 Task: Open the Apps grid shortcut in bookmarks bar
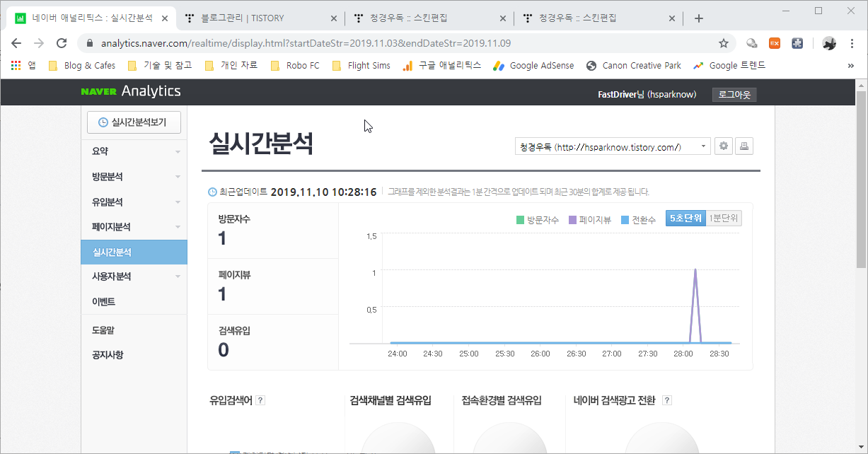tap(23, 65)
